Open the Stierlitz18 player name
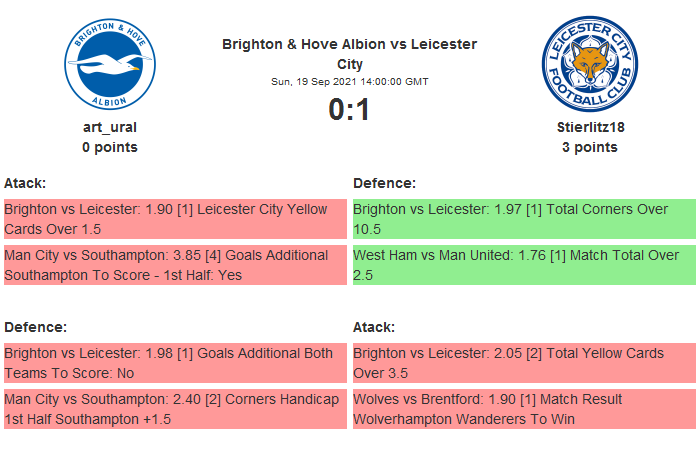The height and width of the screenshot is (460, 700). 589,127
